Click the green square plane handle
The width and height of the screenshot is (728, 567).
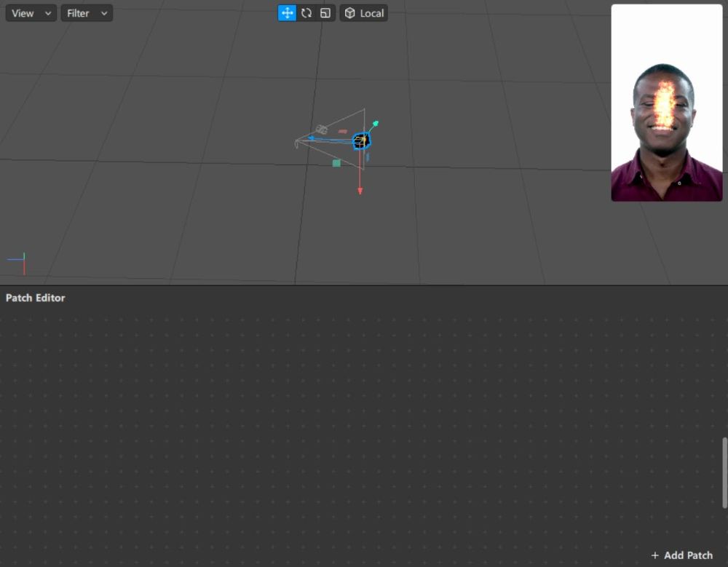(x=336, y=163)
